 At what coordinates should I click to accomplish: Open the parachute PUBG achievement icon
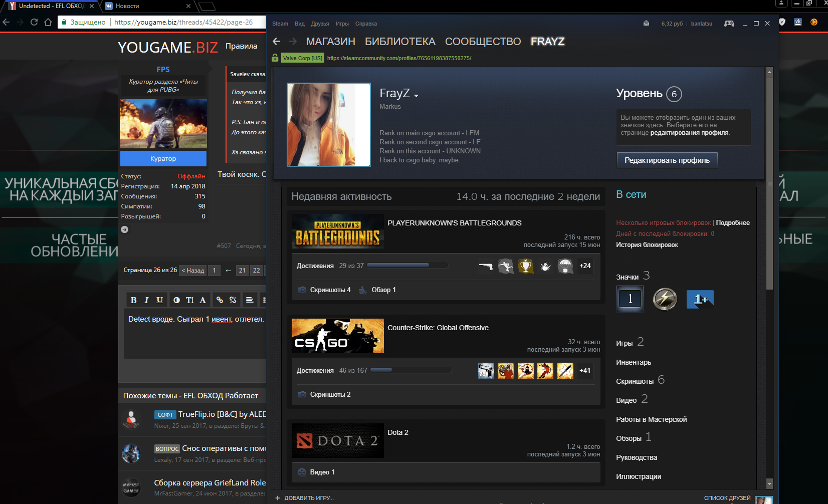[x=565, y=266]
